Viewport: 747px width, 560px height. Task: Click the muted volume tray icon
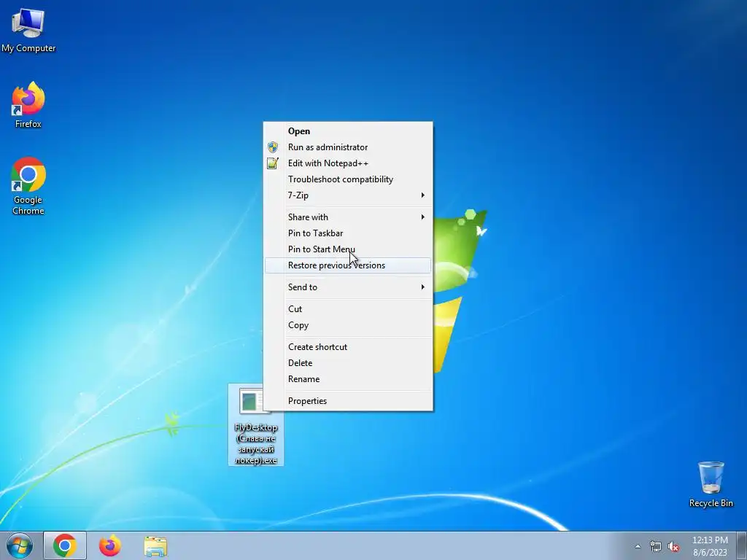pyautogui.click(x=673, y=547)
